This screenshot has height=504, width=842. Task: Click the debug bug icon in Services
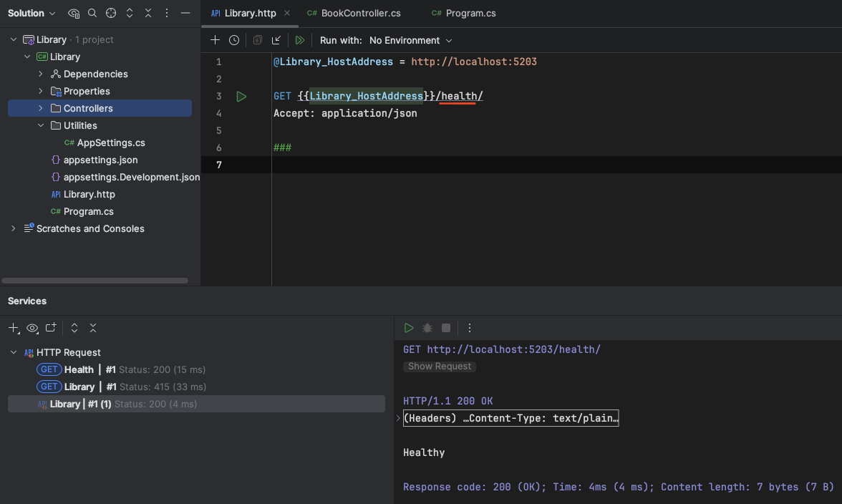427,328
